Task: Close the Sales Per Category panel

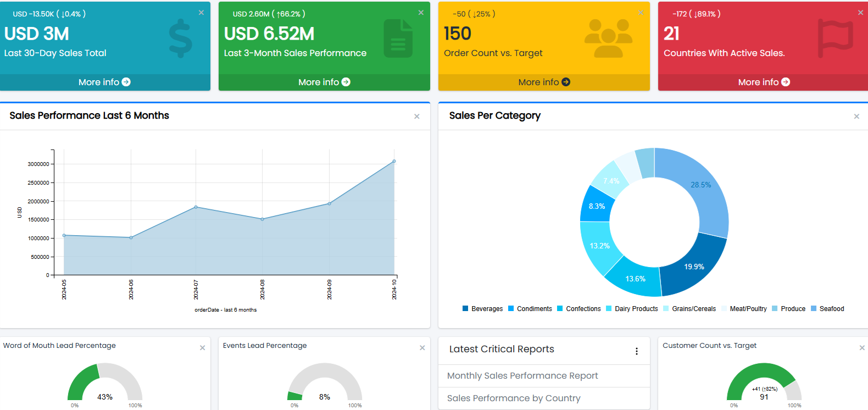Action: click(x=856, y=117)
